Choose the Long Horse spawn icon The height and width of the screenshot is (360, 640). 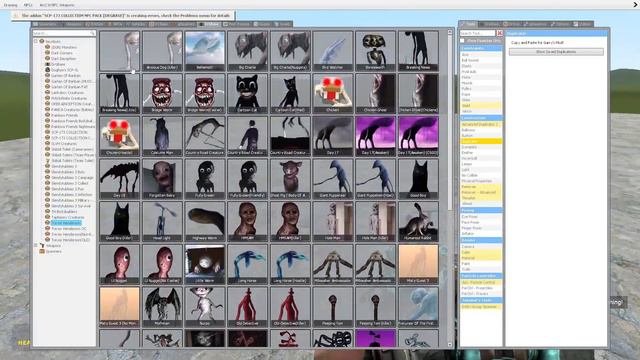(247, 264)
